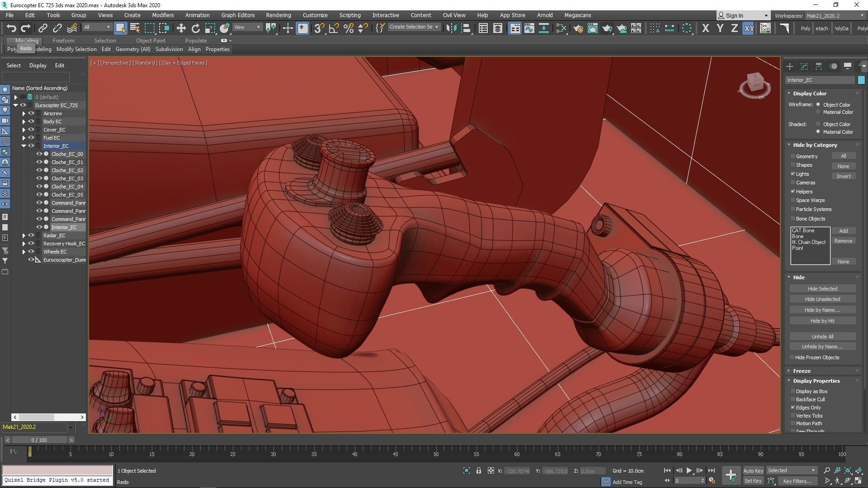Image resolution: width=868 pixels, height=488 pixels.
Task: Check the Geometry hide category
Action: [x=793, y=156]
